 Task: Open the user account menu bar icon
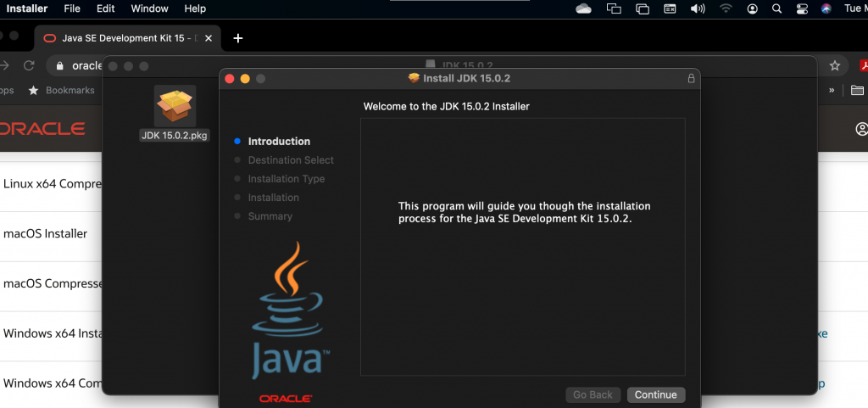pos(753,8)
